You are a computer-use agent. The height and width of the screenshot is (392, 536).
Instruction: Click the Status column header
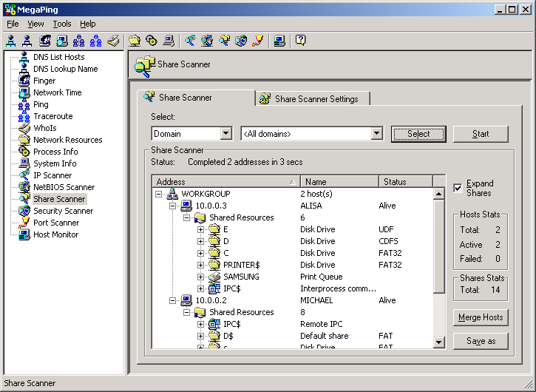(406, 182)
